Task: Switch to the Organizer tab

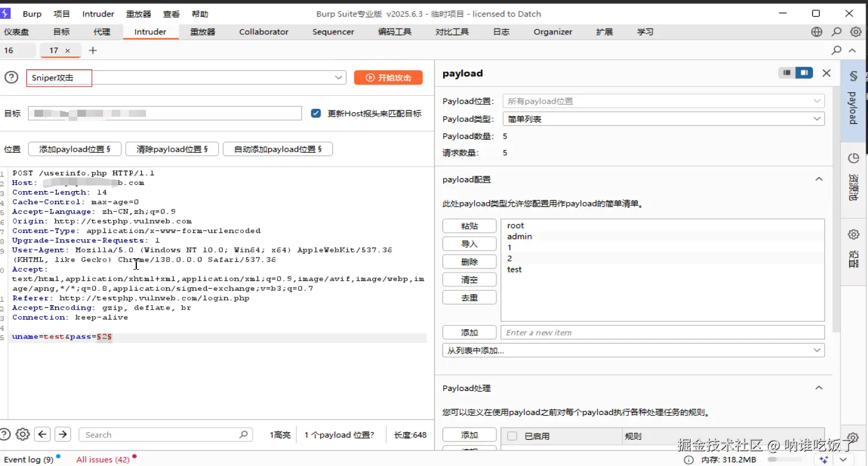Action: pos(553,32)
